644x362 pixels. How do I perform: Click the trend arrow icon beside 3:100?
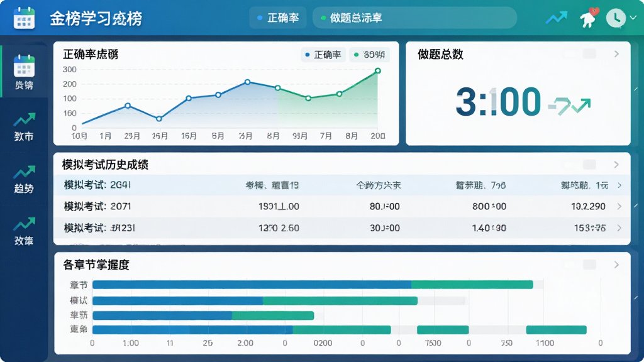(x=570, y=106)
